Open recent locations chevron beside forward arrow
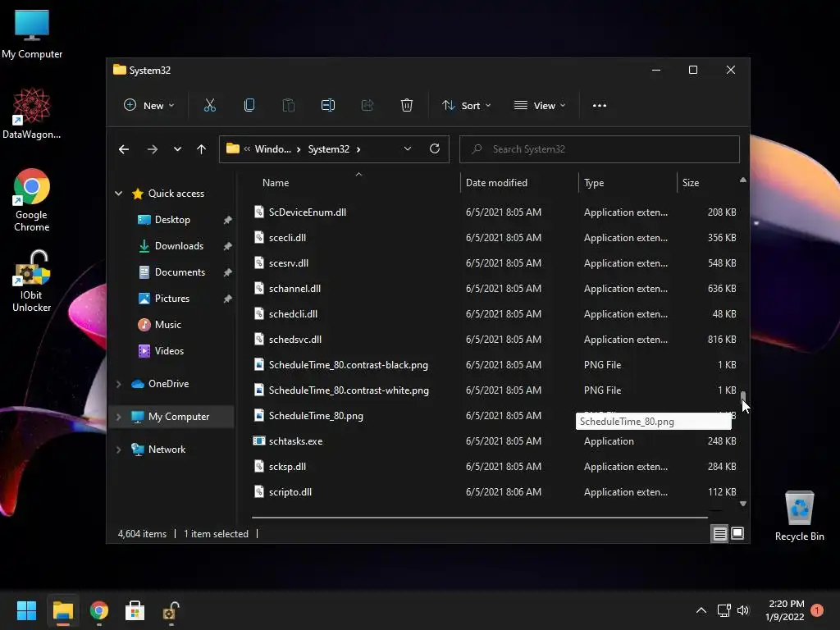 tap(177, 149)
